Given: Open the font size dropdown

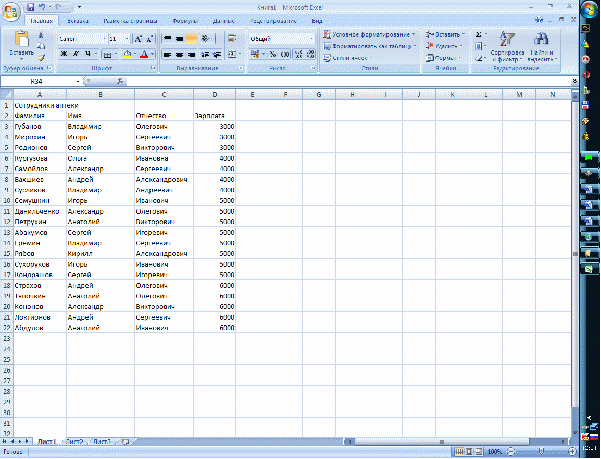Looking at the screenshot, I should coord(127,39).
